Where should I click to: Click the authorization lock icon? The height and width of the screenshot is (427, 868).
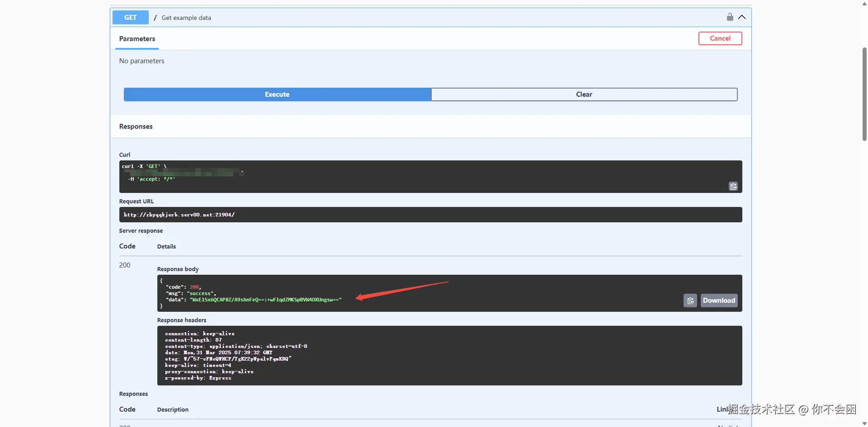coord(730,17)
